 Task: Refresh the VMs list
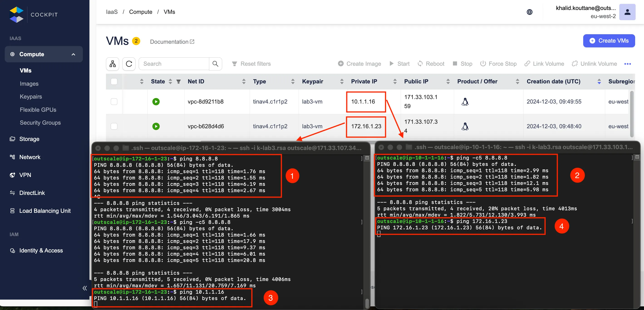tap(129, 64)
